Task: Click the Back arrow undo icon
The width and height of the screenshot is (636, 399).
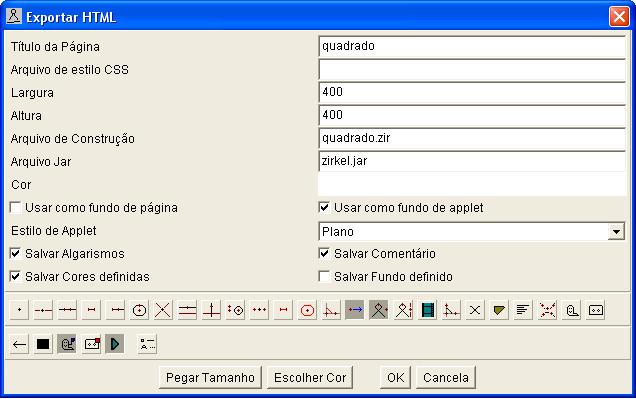Action: [19, 345]
